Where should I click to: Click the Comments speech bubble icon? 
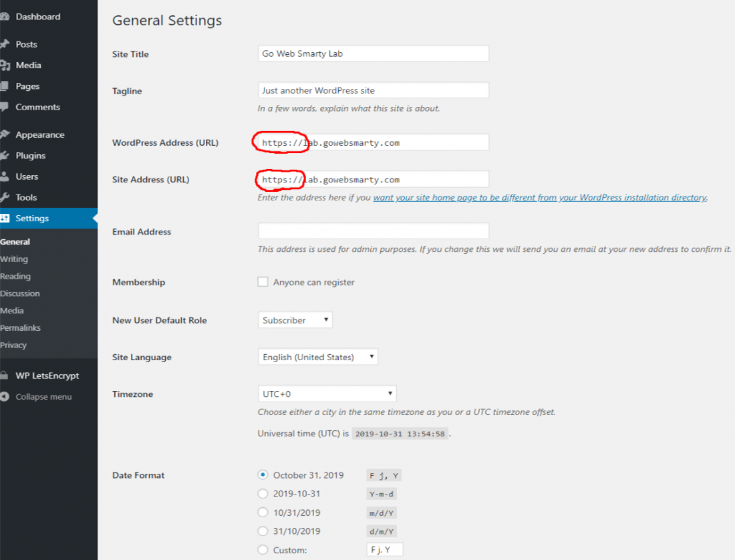(4, 107)
